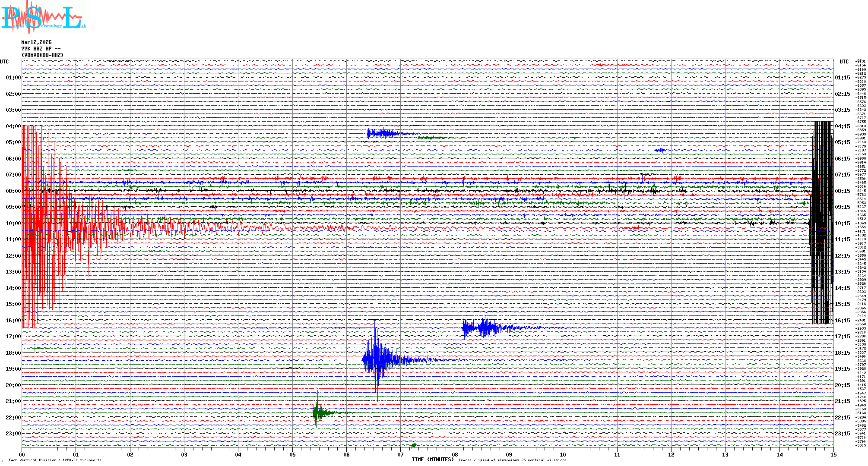Click the PSL seismology lab logo
This screenshot has width=868, height=466.
[x=43, y=17]
